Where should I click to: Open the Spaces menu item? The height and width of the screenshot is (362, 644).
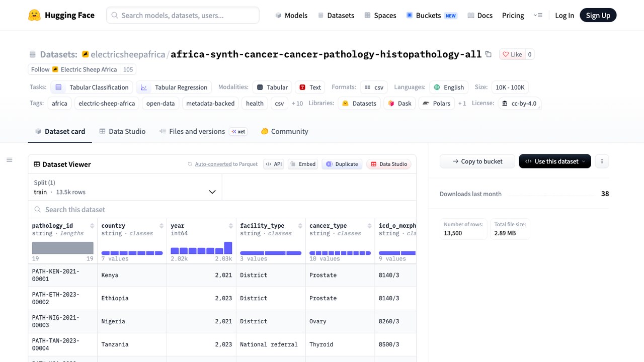(x=380, y=16)
